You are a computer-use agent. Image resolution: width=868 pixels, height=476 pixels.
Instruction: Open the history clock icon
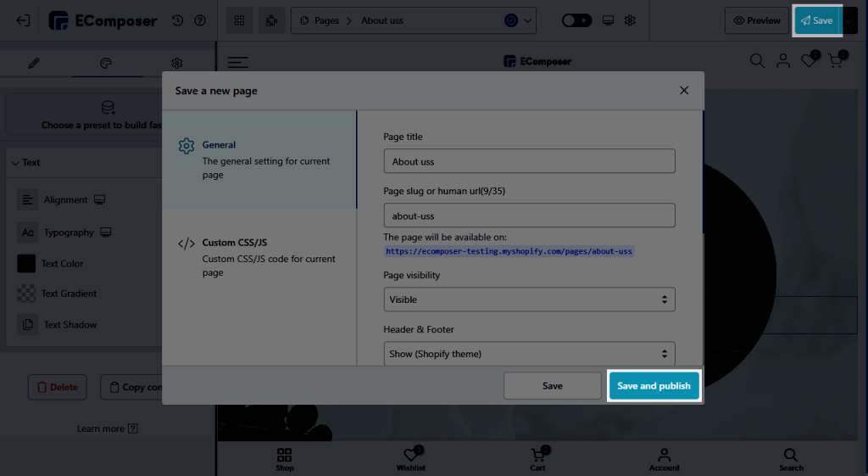click(177, 20)
